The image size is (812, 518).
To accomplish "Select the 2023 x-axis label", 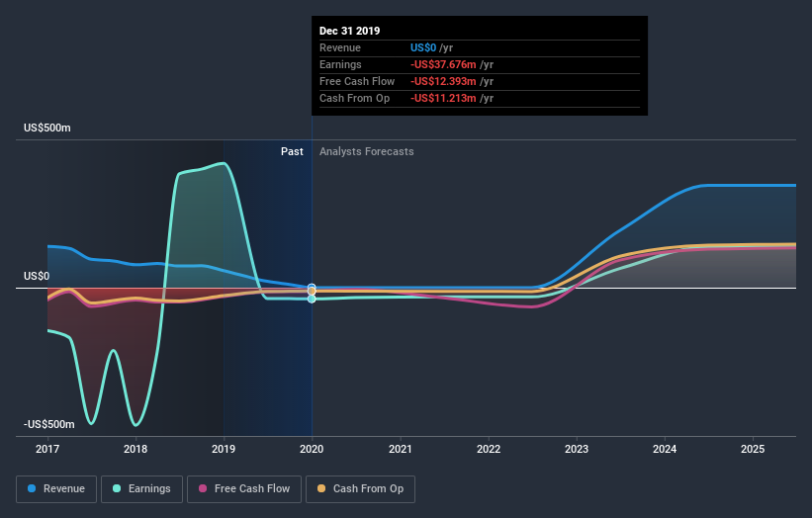I will [x=577, y=449].
